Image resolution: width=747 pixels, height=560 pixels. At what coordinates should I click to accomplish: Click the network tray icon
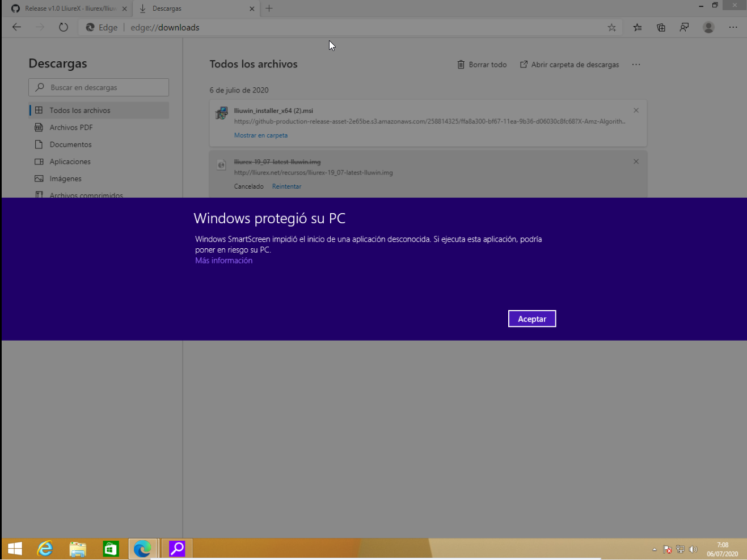[x=680, y=549]
